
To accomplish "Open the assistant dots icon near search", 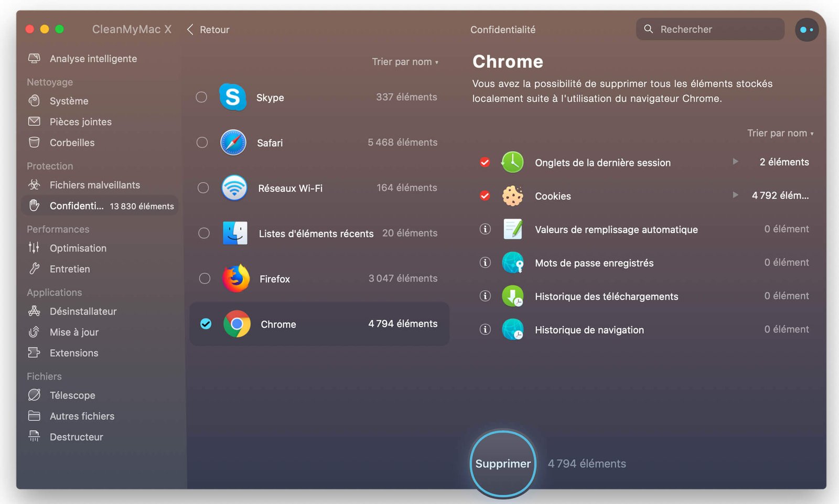I will pyautogui.click(x=806, y=30).
